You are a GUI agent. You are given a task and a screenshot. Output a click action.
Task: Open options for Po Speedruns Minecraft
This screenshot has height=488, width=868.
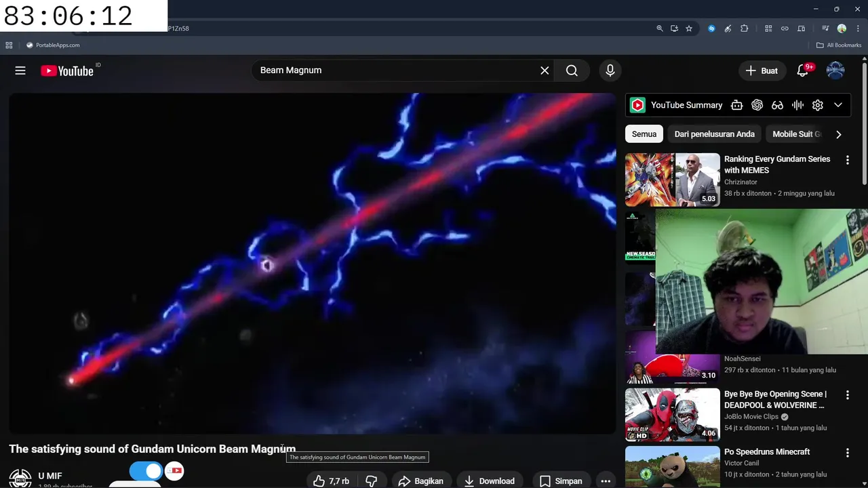point(847,453)
